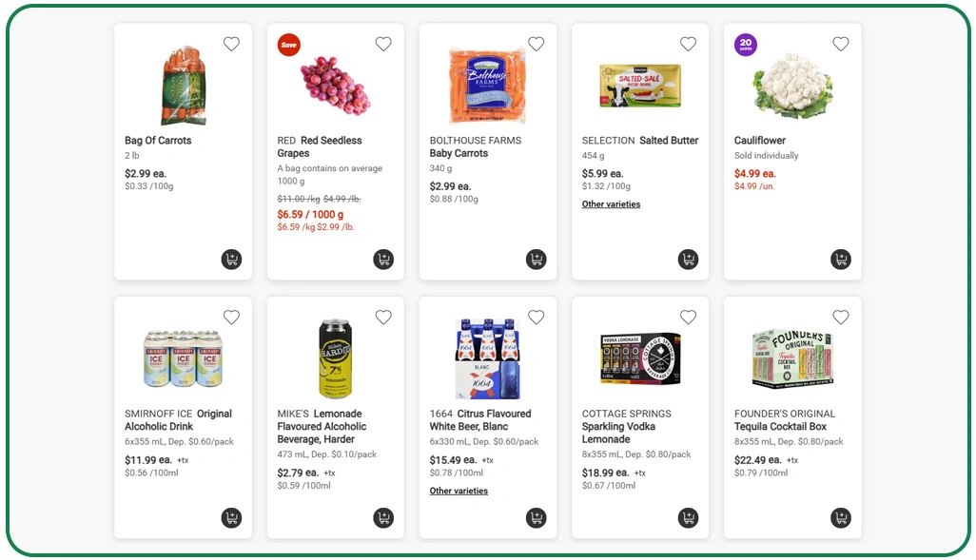Open Other varieties for Salted Butter
The width and height of the screenshot is (976, 560).
pyautogui.click(x=610, y=203)
